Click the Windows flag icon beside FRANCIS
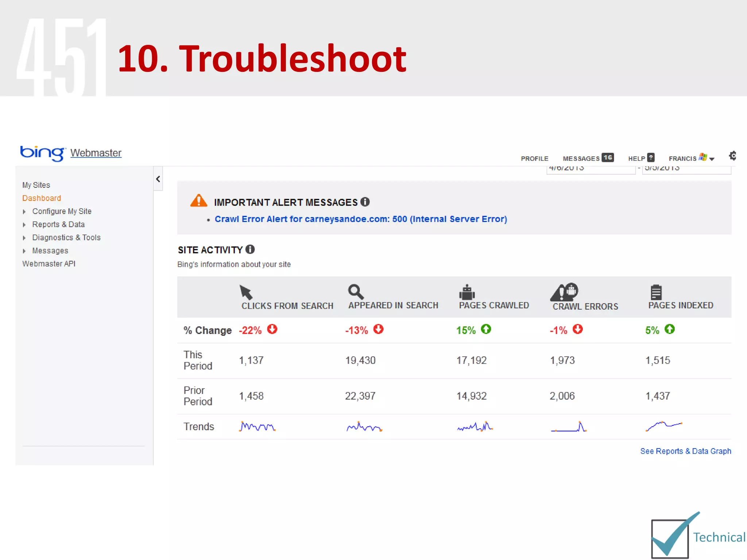Image resolution: width=747 pixels, height=560 pixels. [703, 157]
